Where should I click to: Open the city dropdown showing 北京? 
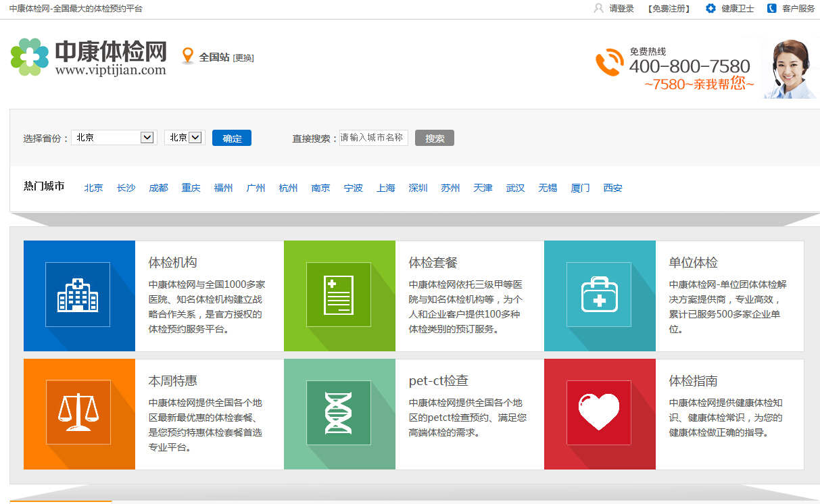185,138
